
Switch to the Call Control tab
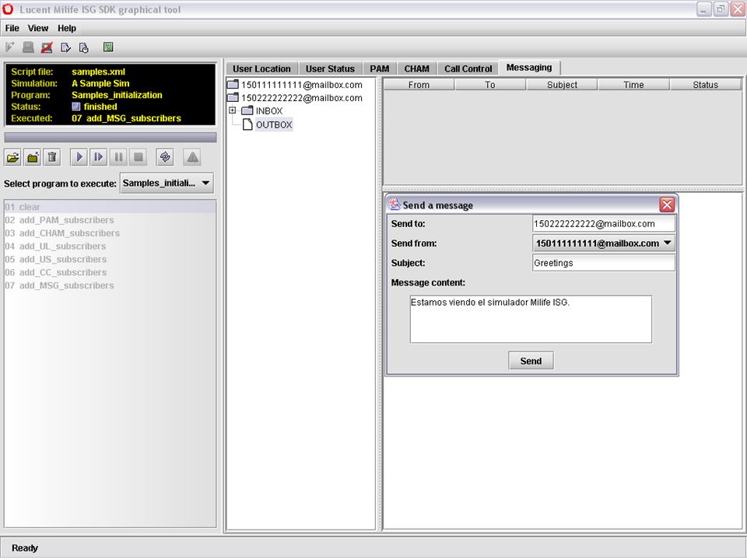[x=468, y=68]
